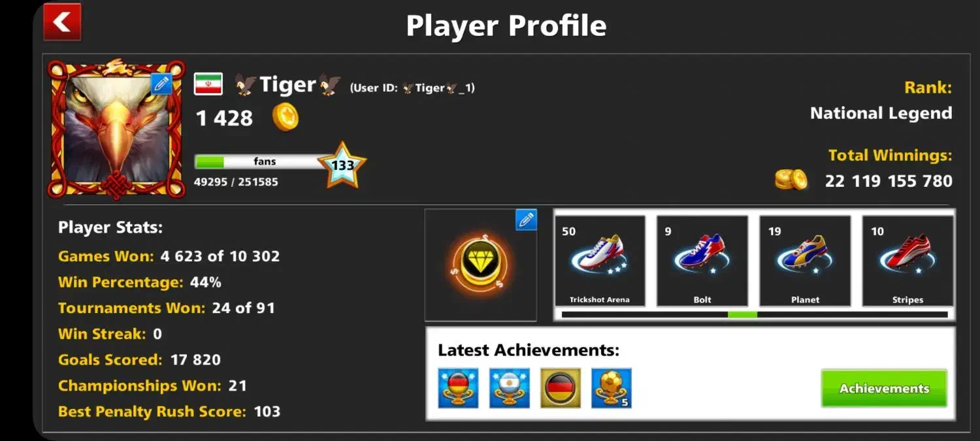Tap the Iran flag icon
980x441 pixels.
pyautogui.click(x=208, y=84)
